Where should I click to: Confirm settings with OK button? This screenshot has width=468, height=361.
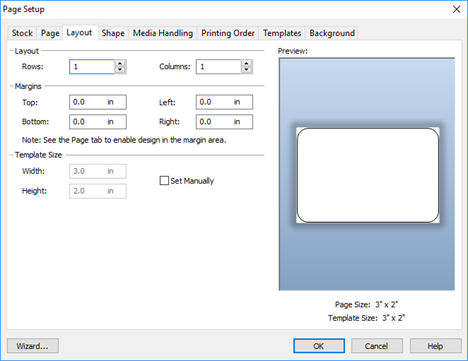319,346
